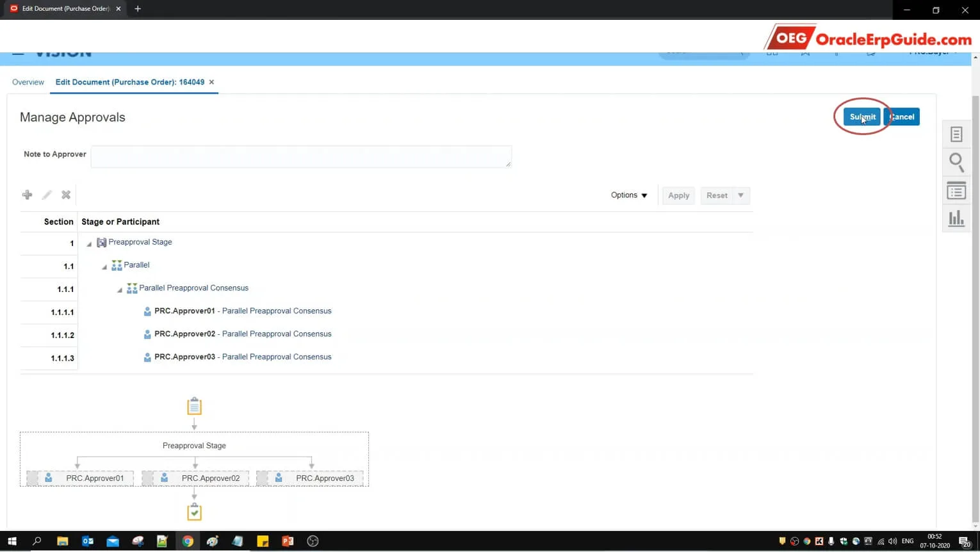
Task: Click the Preapproval Stage icon in tree
Action: point(101,243)
